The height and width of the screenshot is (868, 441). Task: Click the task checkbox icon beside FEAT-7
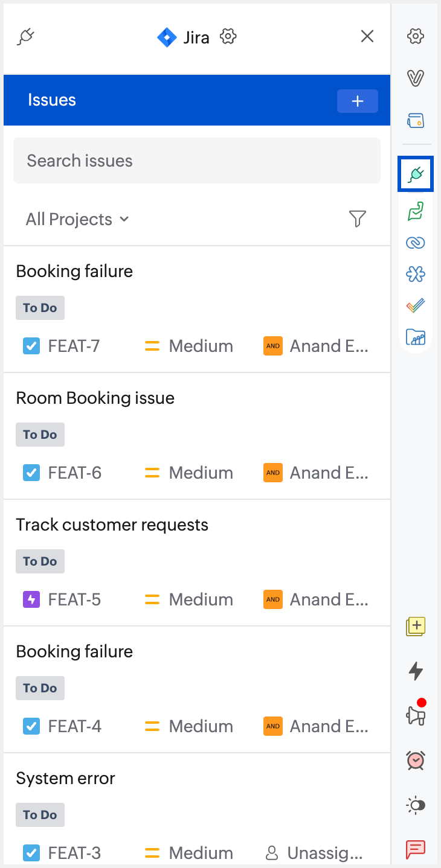click(31, 346)
